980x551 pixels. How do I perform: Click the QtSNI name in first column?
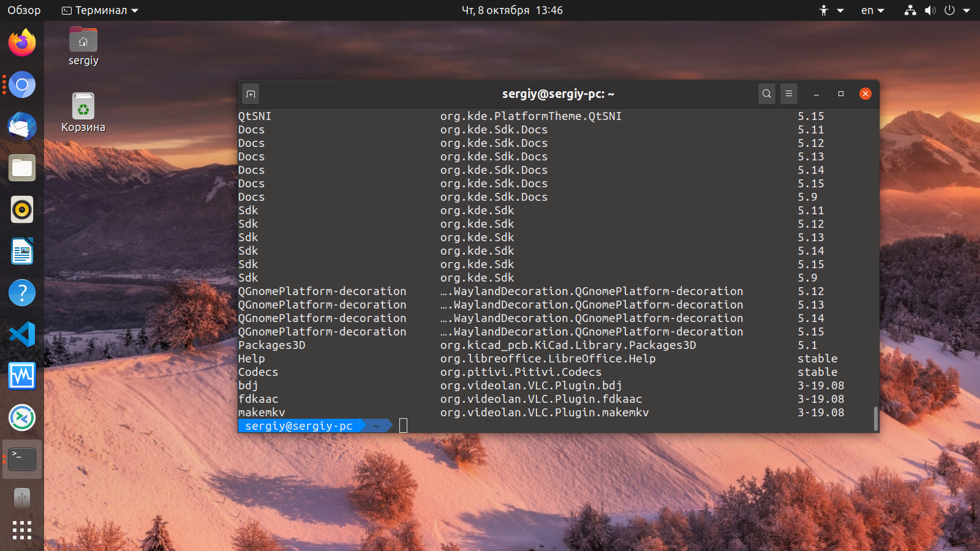tap(254, 116)
